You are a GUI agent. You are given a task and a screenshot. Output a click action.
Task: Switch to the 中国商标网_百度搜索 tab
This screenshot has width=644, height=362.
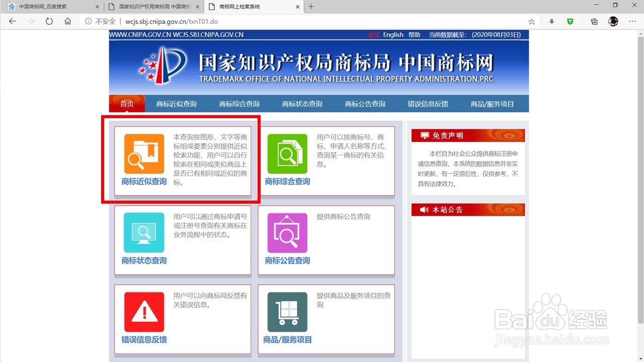[52, 7]
